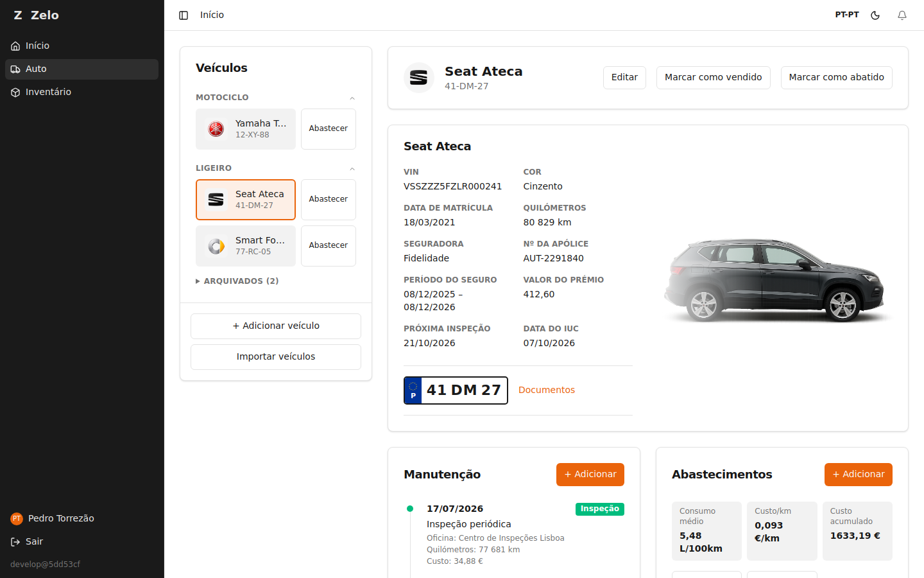The image size is (924, 578).
Task: Click the Fidelidade insurer value
Action: [x=427, y=259]
